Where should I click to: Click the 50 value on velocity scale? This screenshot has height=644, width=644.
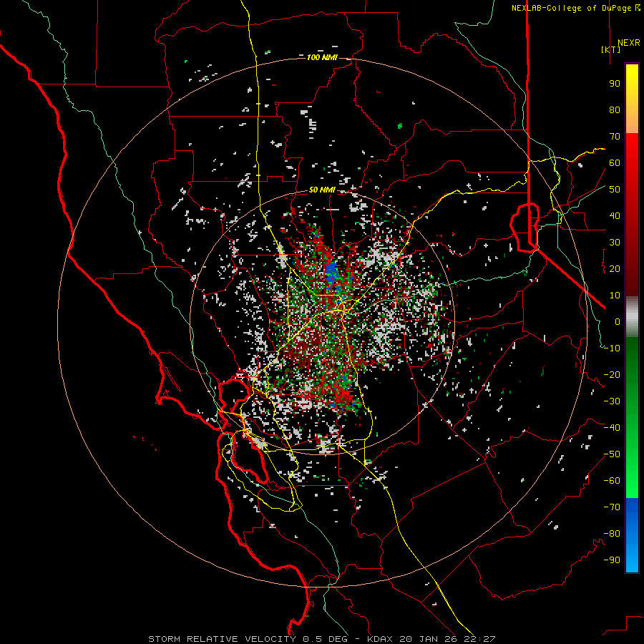coord(615,190)
